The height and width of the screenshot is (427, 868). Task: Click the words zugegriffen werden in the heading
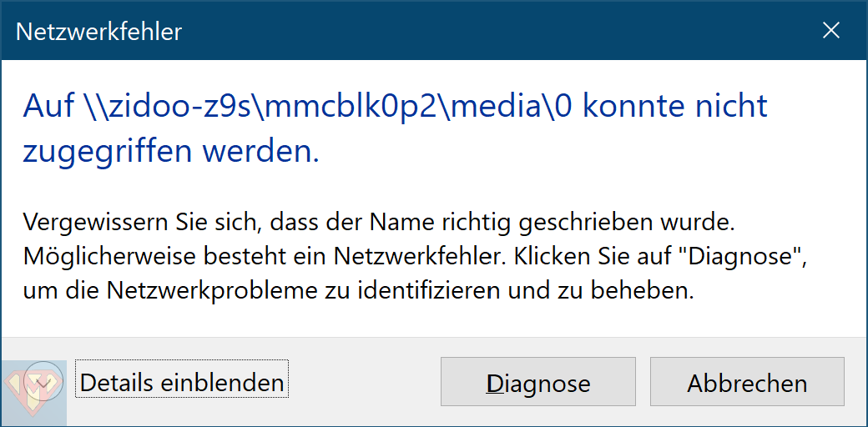(x=171, y=150)
